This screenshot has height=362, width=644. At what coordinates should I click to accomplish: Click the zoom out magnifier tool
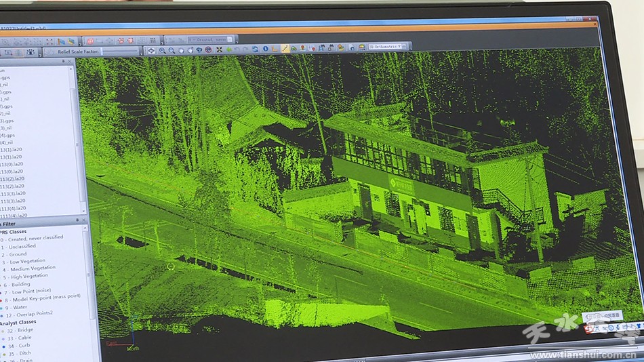click(172, 51)
